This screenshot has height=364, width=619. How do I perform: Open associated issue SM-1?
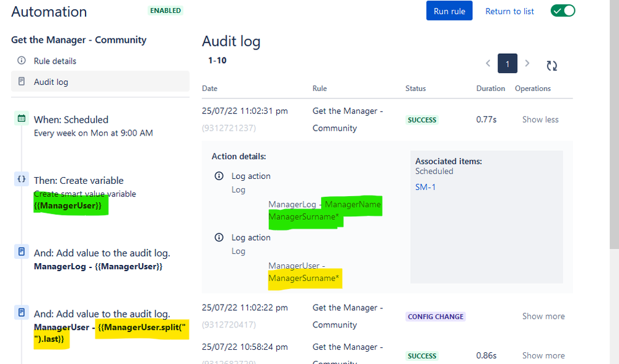coord(425,187)
